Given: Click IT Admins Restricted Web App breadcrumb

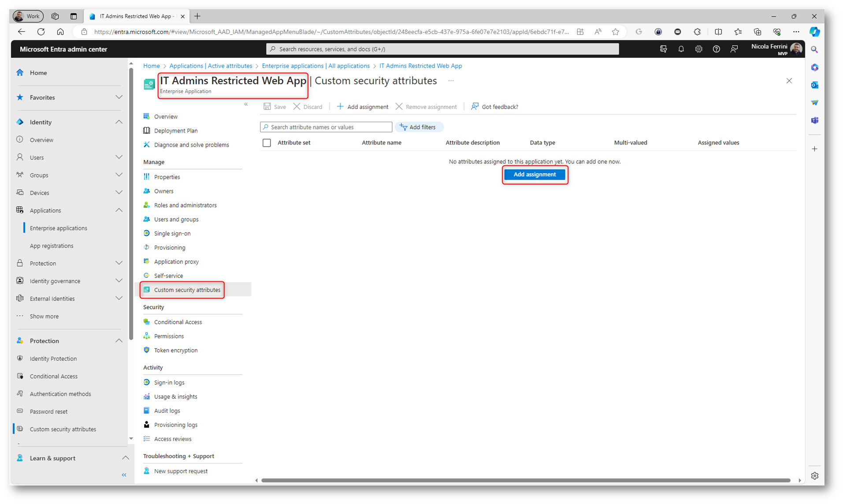Looking at the screenshot, I should (x=420, y=66).
